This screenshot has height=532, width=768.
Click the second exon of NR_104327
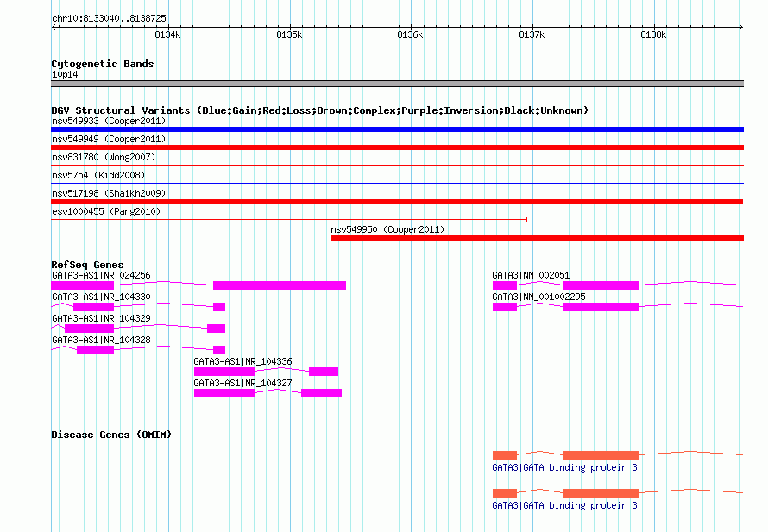click(x=321, y=393)
